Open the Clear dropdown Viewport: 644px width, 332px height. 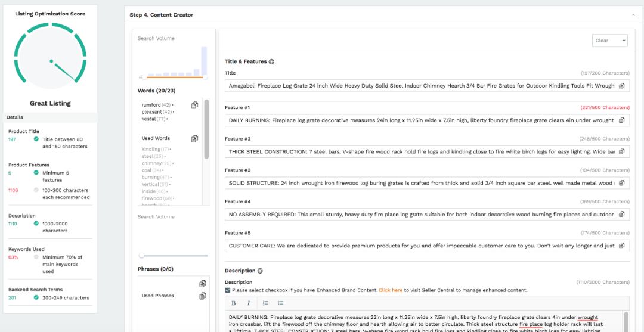[x=609, y=41]
